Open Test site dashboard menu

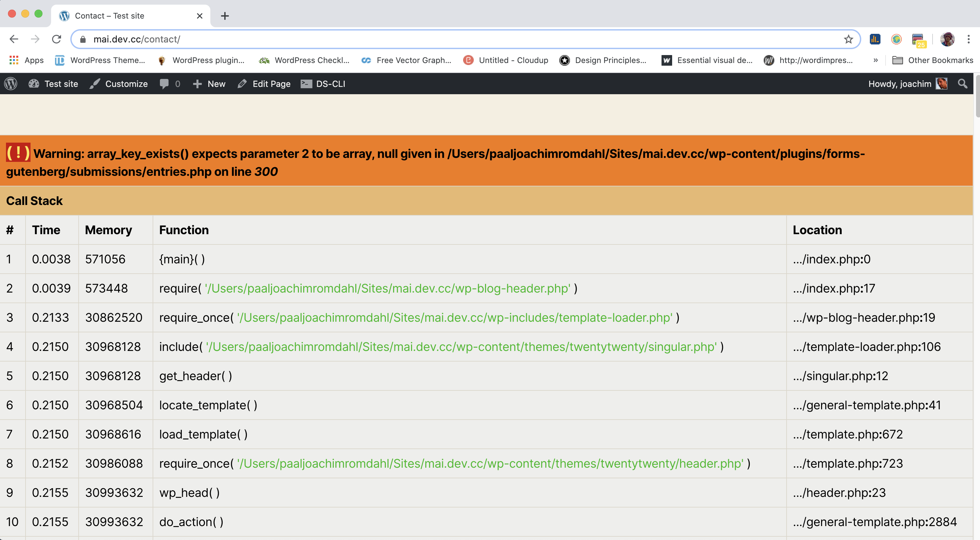pyautogui.click(x=53, y=84)
